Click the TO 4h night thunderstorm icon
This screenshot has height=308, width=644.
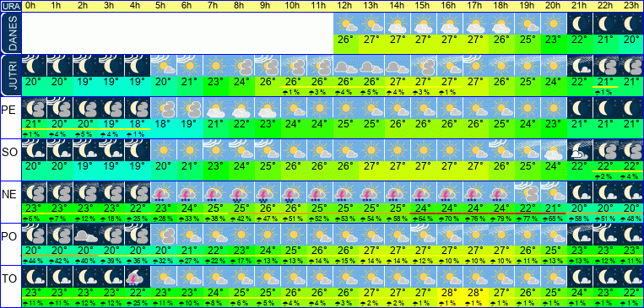pos(138,277)
